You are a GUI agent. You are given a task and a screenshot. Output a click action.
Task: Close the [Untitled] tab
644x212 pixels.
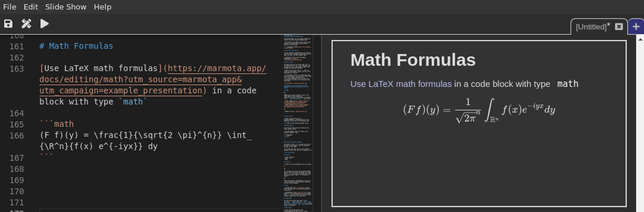pos(619,27)
